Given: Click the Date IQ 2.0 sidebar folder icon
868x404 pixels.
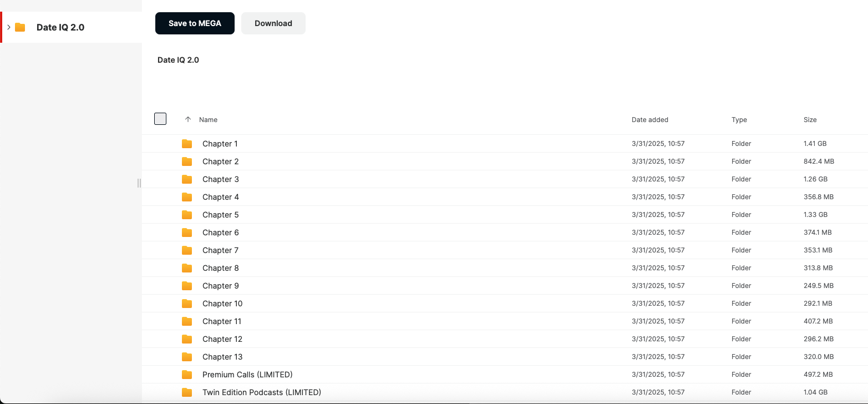Looking at the screenshot, I should [x=21, y=27].
